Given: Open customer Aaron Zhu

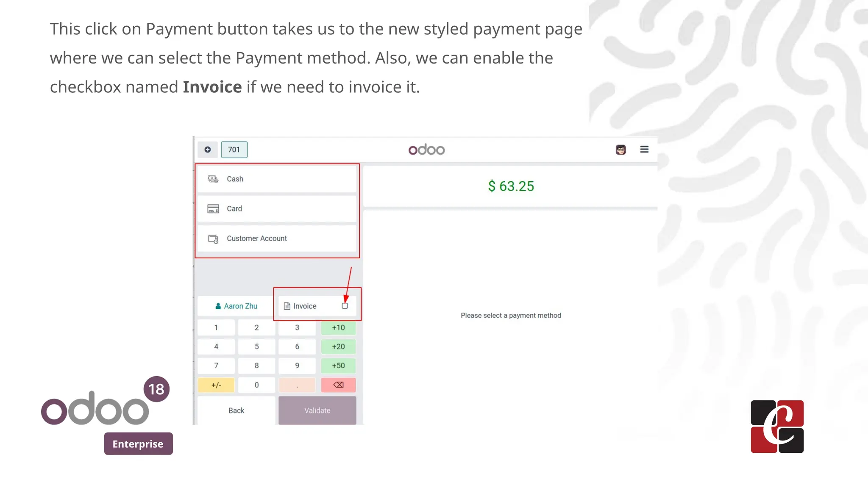Looking at the screenshot, I should tap(236, 306).
